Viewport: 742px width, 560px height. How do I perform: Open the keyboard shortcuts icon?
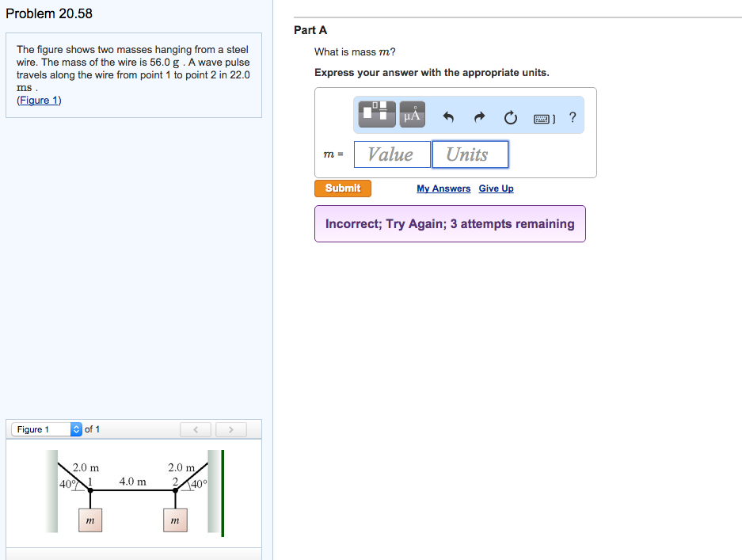coord(543,116)
